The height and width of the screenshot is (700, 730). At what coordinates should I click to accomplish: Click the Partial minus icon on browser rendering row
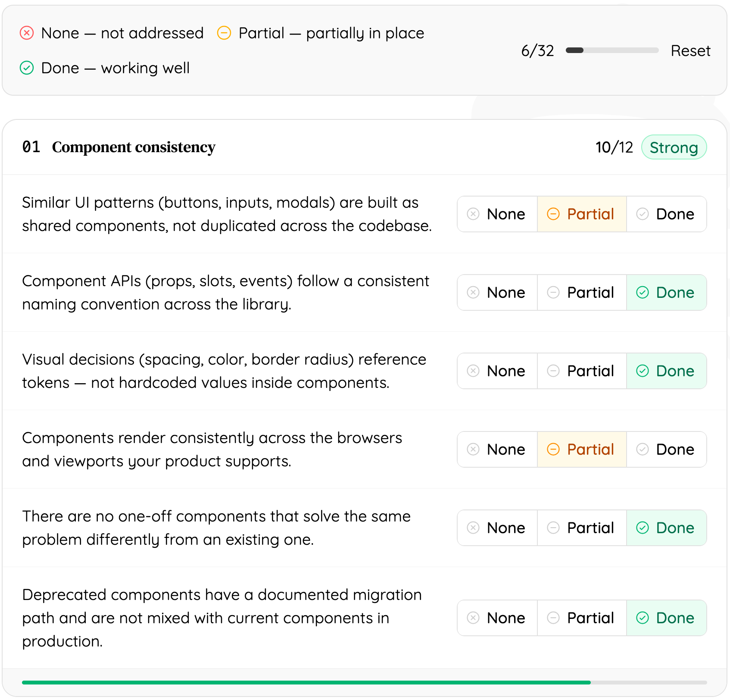point(553,450)
